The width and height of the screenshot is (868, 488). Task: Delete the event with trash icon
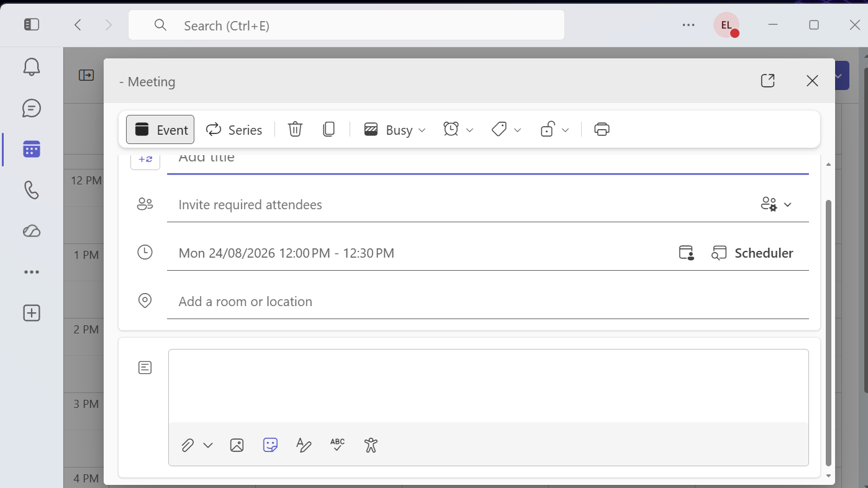(x=295, y=129)
